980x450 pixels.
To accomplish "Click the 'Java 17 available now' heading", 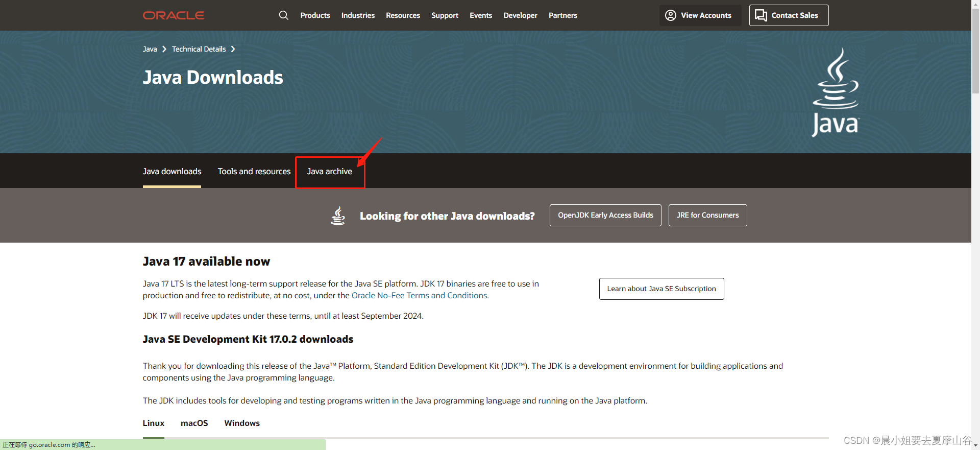I will [206, 262].
